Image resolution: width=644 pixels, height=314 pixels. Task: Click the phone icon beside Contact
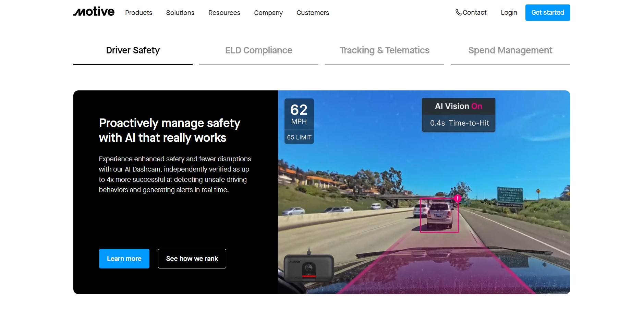pyautogui.click(x=458, y=12)
